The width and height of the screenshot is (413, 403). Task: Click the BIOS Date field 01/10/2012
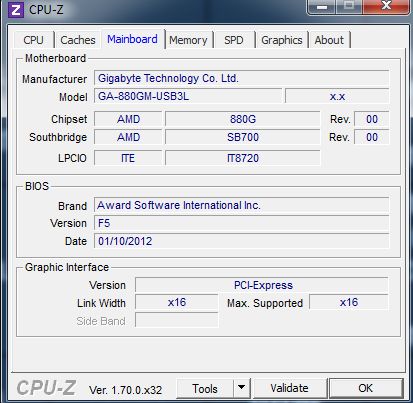coord(242,241)
